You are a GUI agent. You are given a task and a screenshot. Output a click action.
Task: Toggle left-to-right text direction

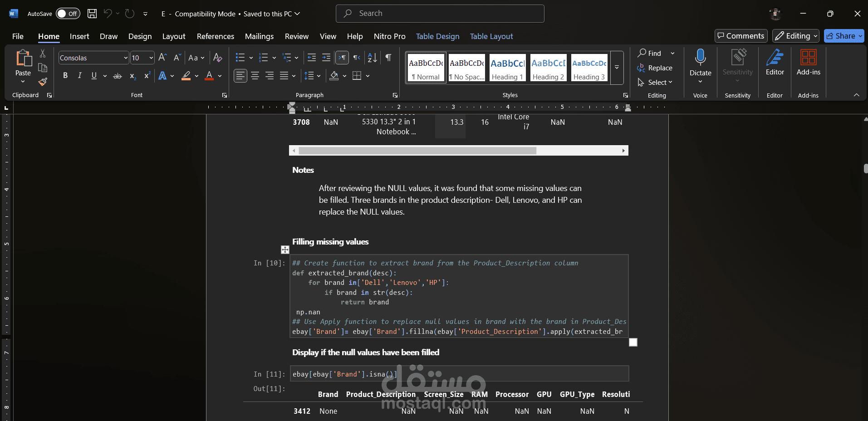coord(342,58)
